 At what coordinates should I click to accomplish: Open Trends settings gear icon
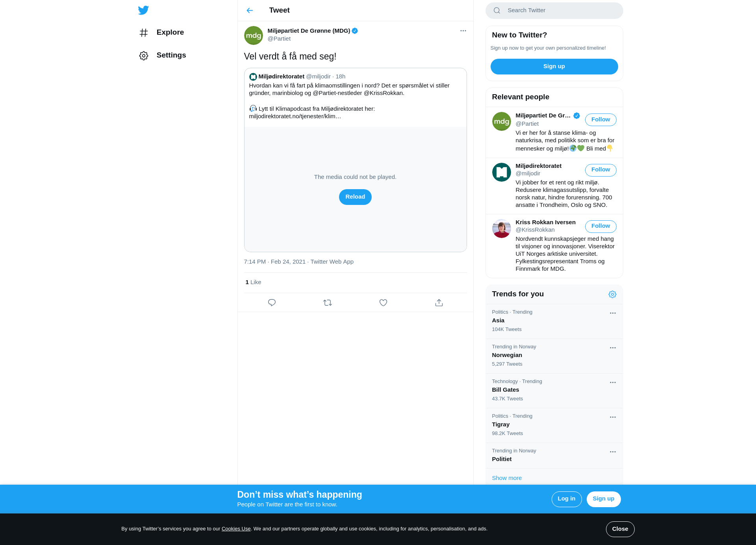(612, 294)
